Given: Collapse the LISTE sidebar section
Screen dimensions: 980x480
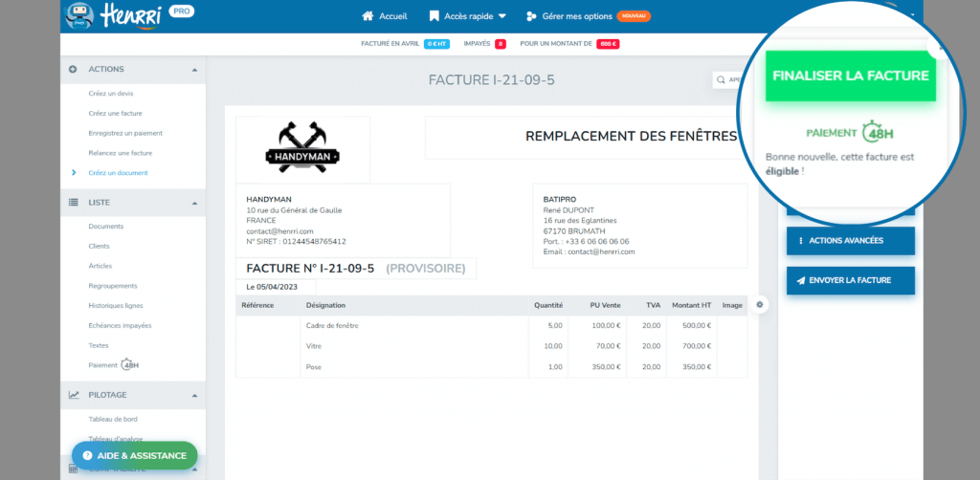Looking at the screenshot, I should 195,203.
